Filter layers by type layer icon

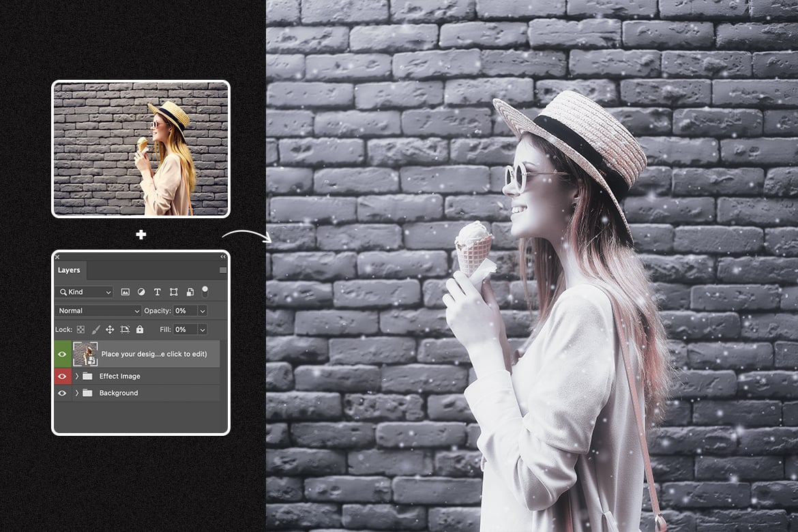click(x=158, y=292)
